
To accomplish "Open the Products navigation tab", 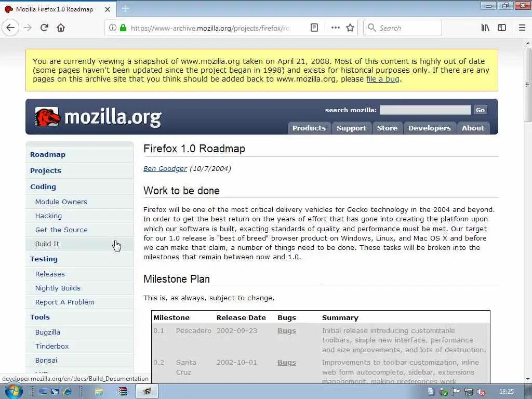I will 309,128.
